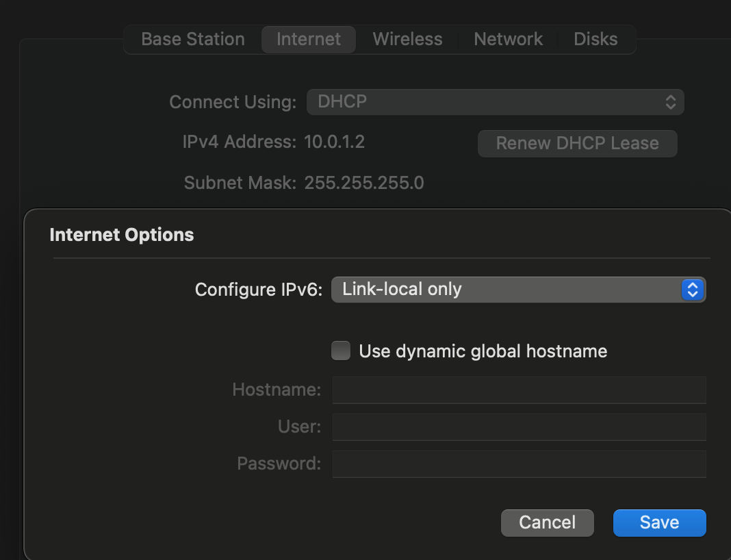Select the Password input field
Image resolution: width=731 pixels, height=560 pixels.
(519, 463)
